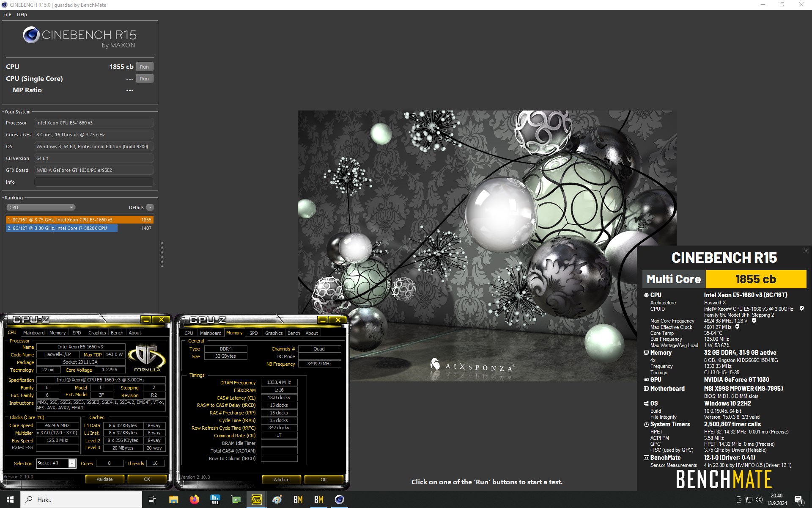Launch Firefox from the taskbar
Screen dimensions: 812x508
point(194,500)
